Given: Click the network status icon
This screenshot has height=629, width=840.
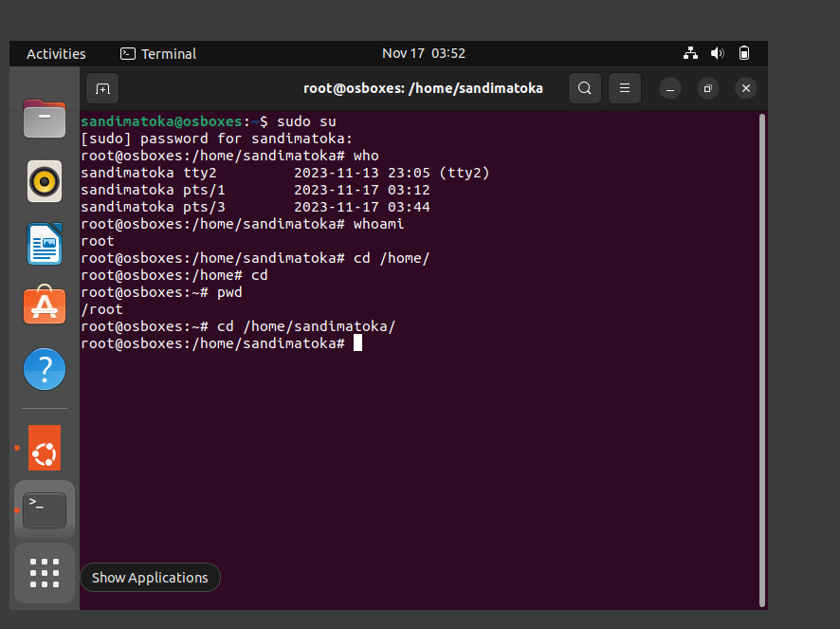Looking at the screenshot, I should click(x=690, y=53).
